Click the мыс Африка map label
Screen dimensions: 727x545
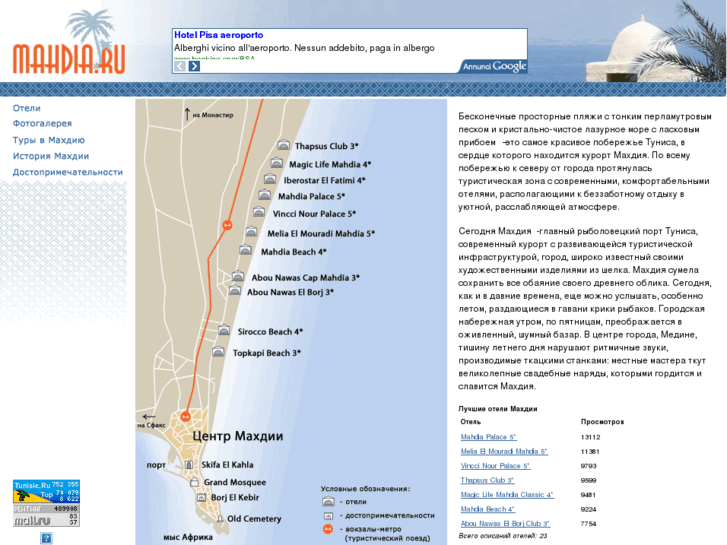[x=188, y=537]
